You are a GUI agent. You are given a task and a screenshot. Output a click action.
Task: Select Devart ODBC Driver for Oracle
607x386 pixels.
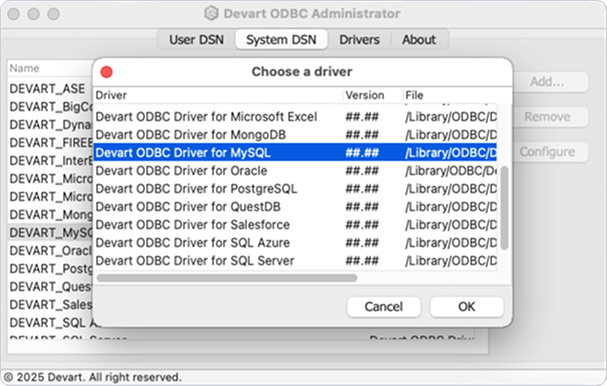pyautogui.click(x=295, y=171)
